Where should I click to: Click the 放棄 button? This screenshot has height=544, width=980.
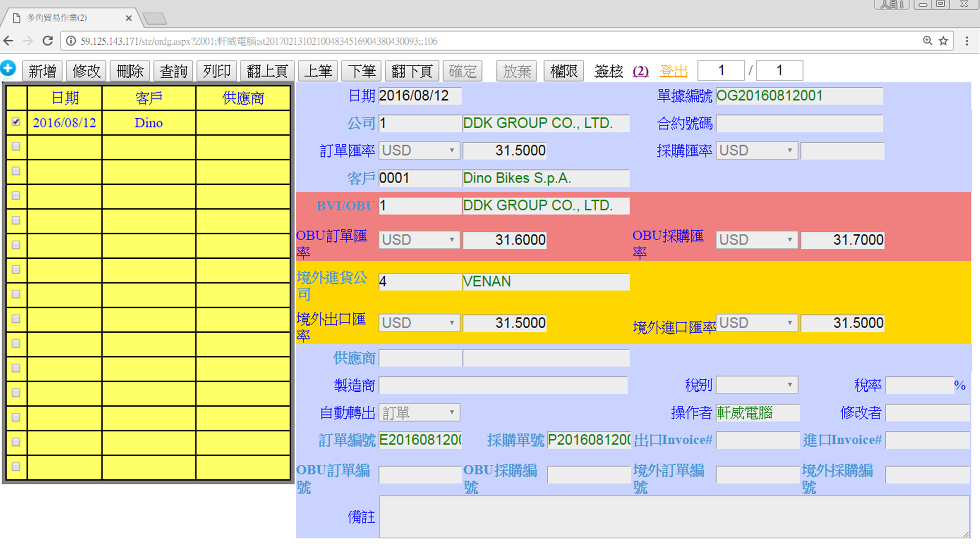[x=517, y=71]
